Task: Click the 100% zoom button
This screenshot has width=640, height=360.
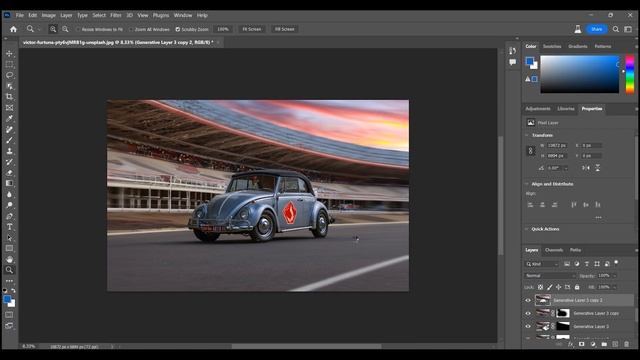Action: (223, 29)
